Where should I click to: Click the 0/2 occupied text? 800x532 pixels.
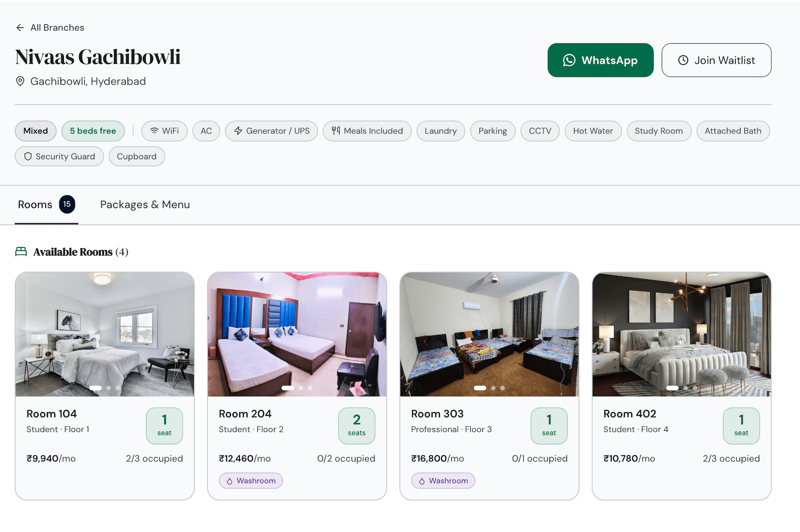click(346, 459)
